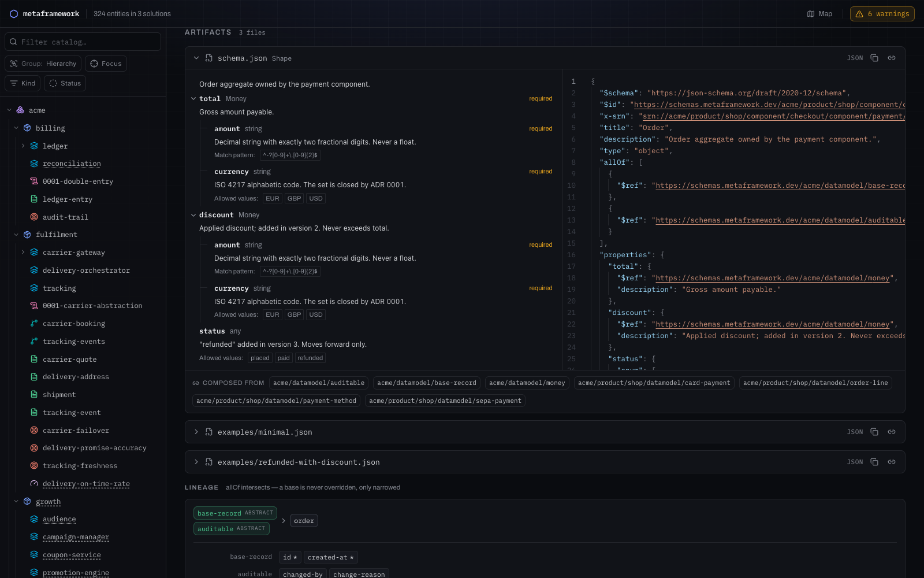The height and width of the screenshot is (578, 924).
Task: Select delivery-orchestrator in the tree
Action: 86,271
